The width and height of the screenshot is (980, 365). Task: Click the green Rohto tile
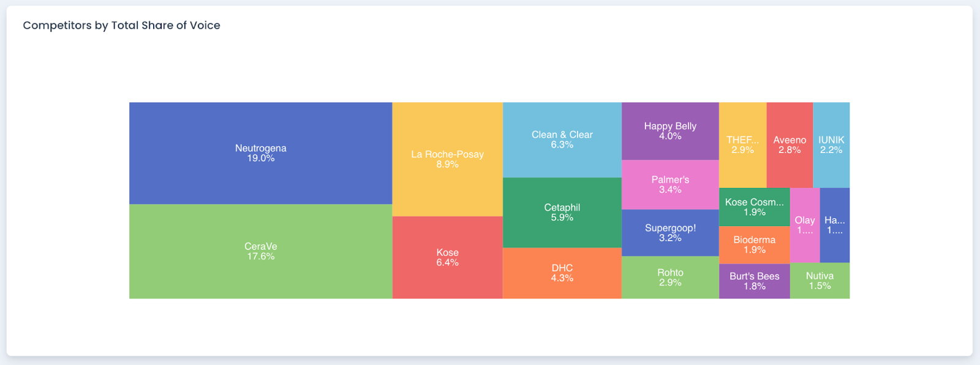click(670, 277)
